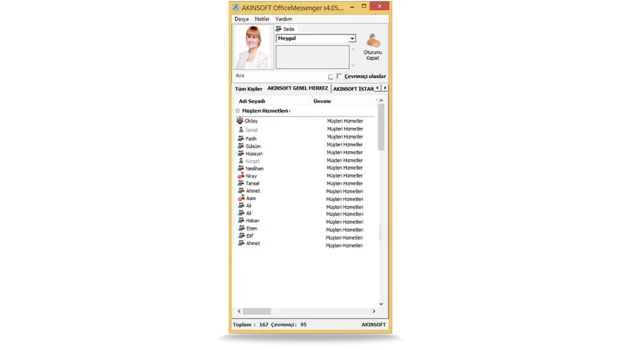Click the contact icon next to Gülsüm
Viewport: 644px width, 350px height.
click(241, 146)
